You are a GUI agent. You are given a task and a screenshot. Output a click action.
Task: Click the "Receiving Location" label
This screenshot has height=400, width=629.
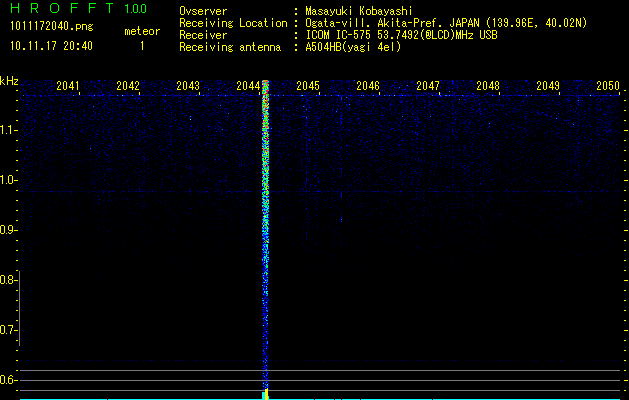click(233, 23)
